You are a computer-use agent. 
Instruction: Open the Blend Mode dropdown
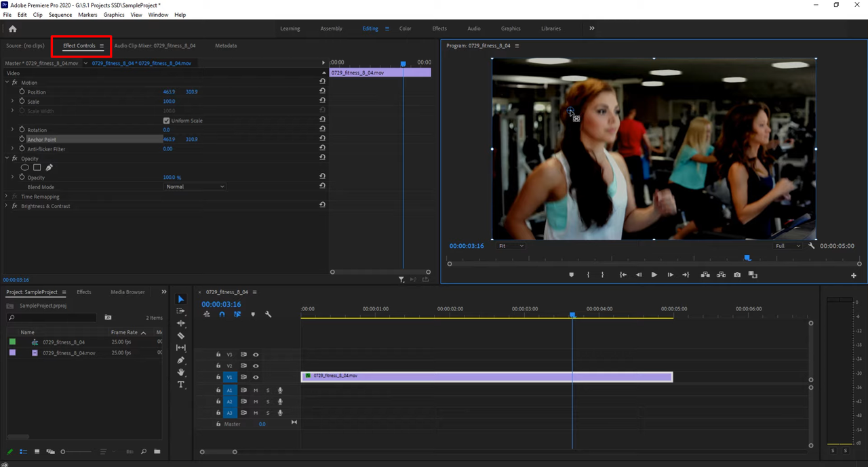(195, 186)
